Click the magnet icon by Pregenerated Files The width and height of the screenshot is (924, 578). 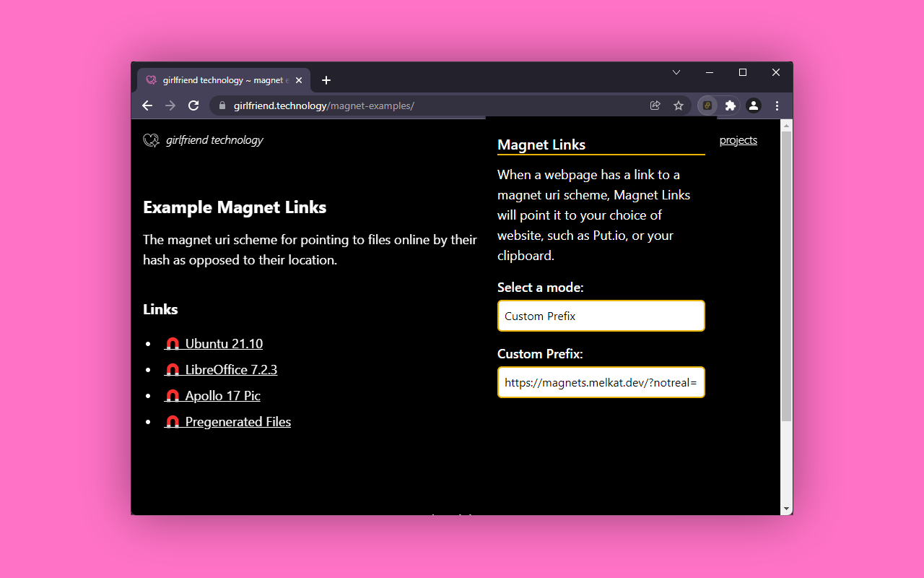pyautogui.click(x=173, y=422)
